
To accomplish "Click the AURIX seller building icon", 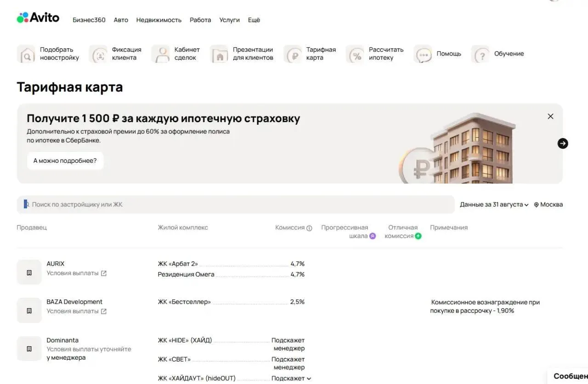I will (x=29, y=272).
